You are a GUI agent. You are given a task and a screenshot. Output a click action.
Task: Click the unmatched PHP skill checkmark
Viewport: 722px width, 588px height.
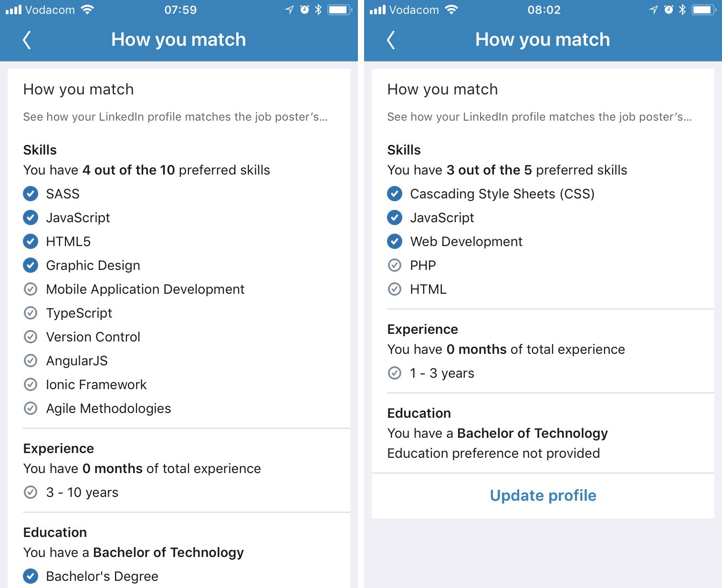[x=395, y=265]
